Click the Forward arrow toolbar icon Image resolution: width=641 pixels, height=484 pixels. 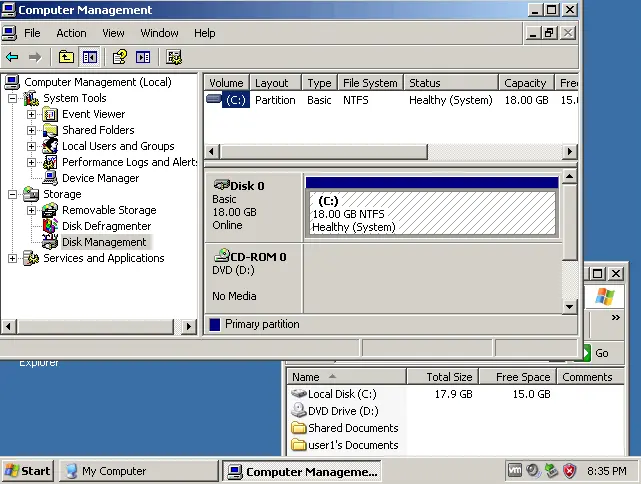click(35, 57)
